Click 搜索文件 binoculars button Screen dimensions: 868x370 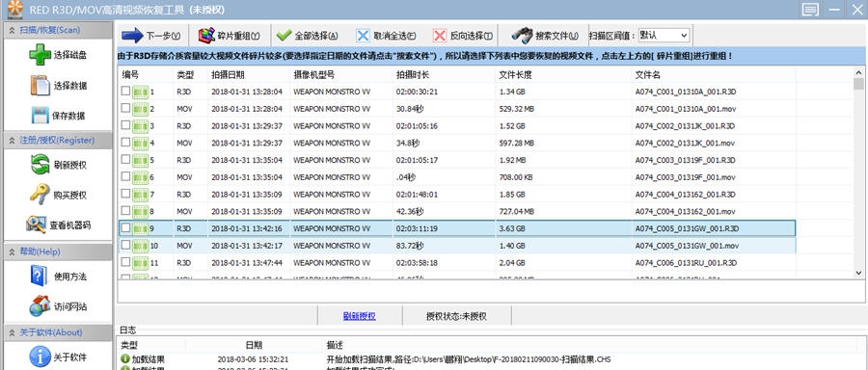pyautogui.click(x=545, y=36)
